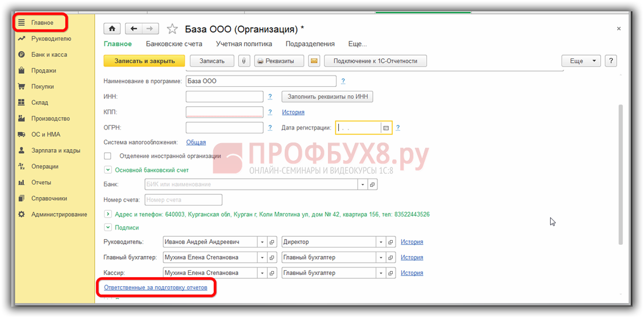
Task: Open Зарплата и кадры sidebar section
Action: point(56,150)
